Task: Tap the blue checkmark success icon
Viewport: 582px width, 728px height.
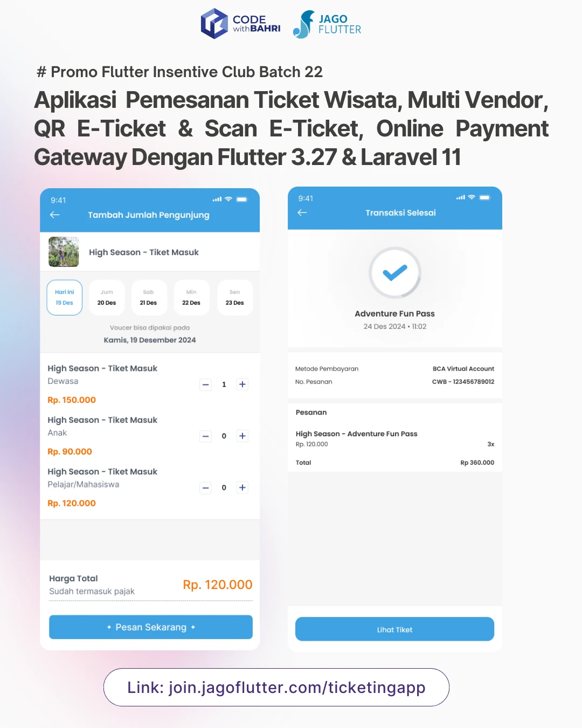Action: (395, 273)
